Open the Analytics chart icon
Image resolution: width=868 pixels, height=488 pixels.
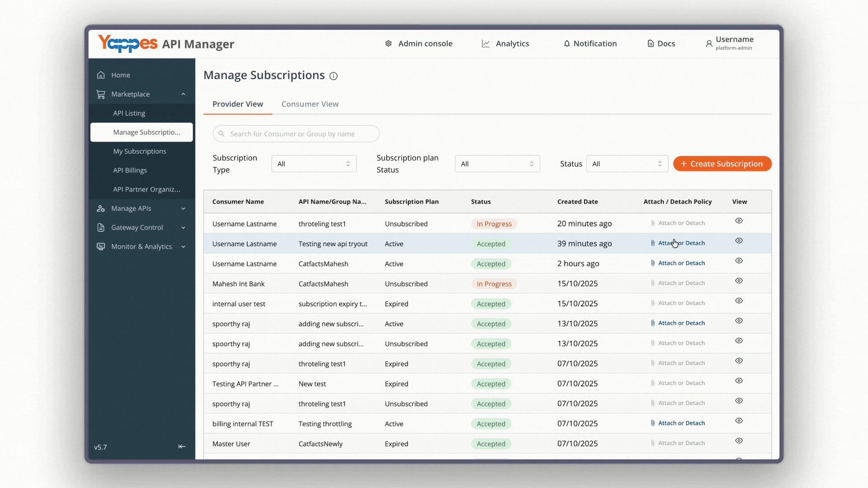point(486,43)
